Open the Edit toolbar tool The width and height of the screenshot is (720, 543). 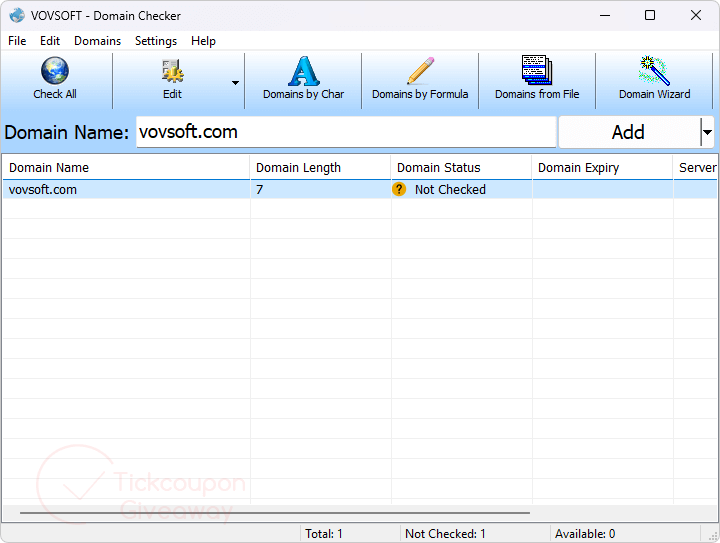172,80
